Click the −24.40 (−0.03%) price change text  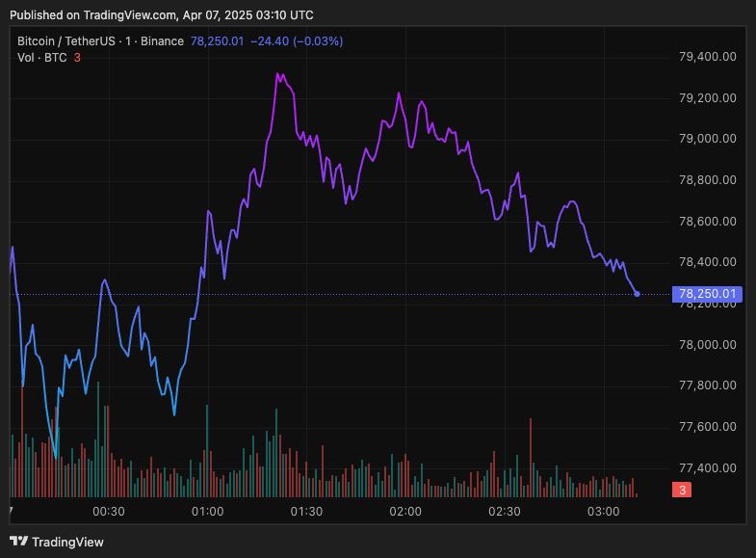(x=296, y=41)
